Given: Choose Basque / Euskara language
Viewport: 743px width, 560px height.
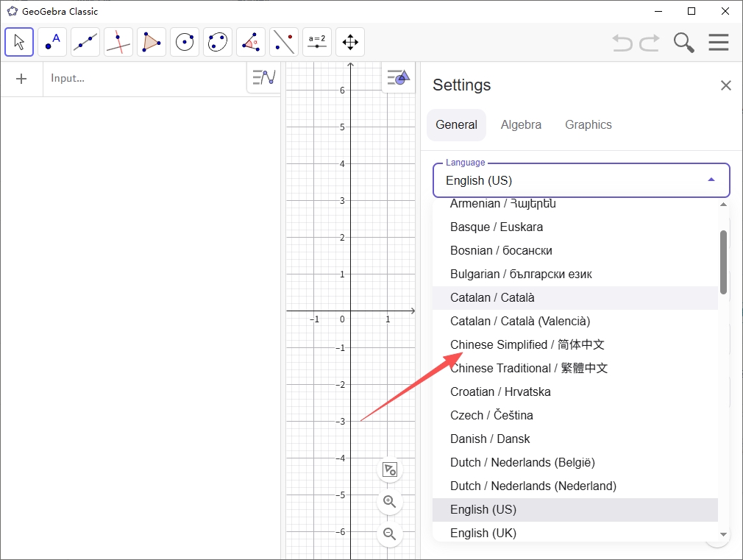Looking at the screenshot, I should (x=575, y=227).
